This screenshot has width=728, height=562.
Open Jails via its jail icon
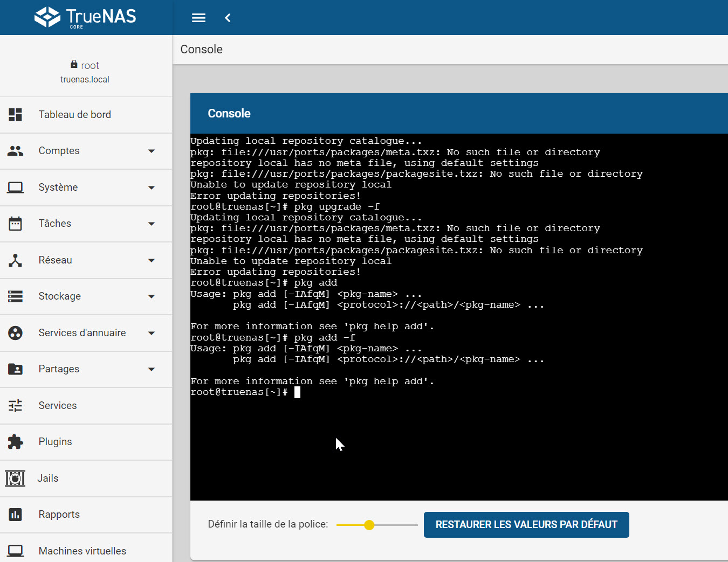15,478
